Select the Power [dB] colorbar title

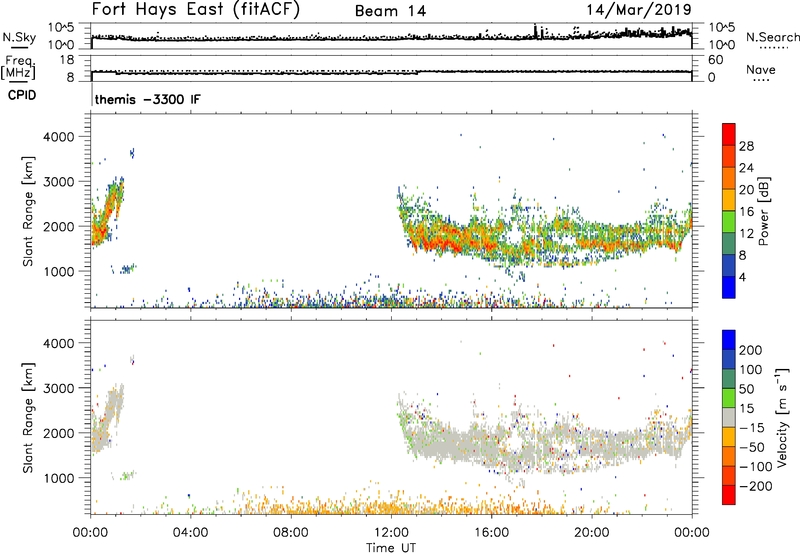(763, 211)
